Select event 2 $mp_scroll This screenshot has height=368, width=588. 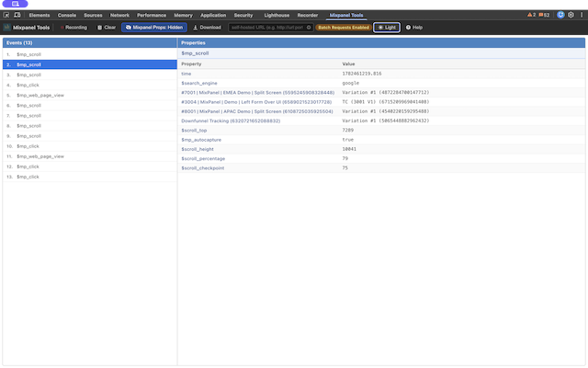tap(90, 64)
